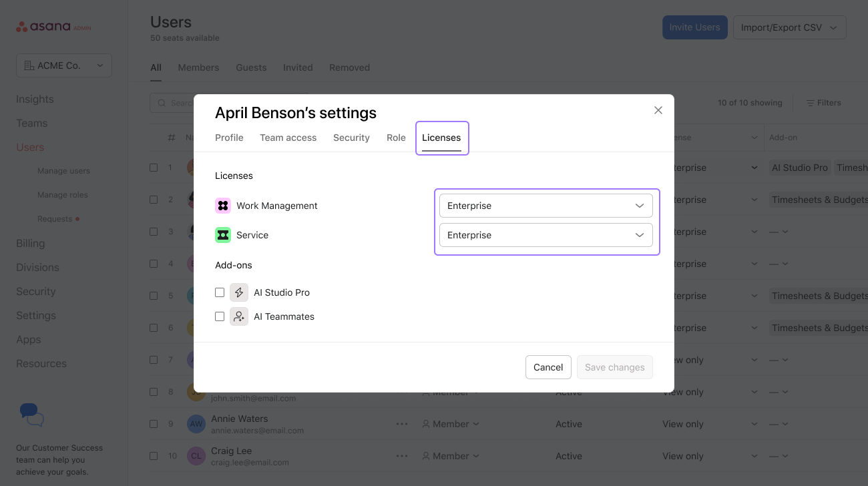Expand the empty add-on dropdown in row 3
The height and width of the screenshot is (486, 868).
pos(779,232)
